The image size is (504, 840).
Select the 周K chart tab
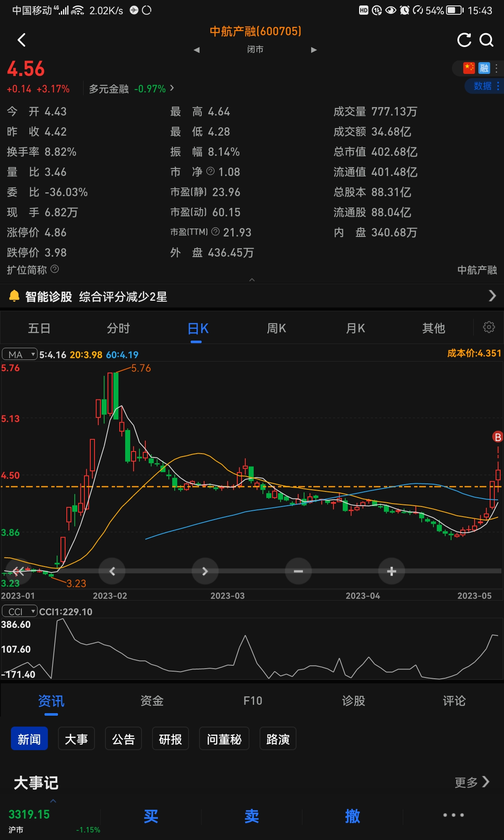coord(276,328)
